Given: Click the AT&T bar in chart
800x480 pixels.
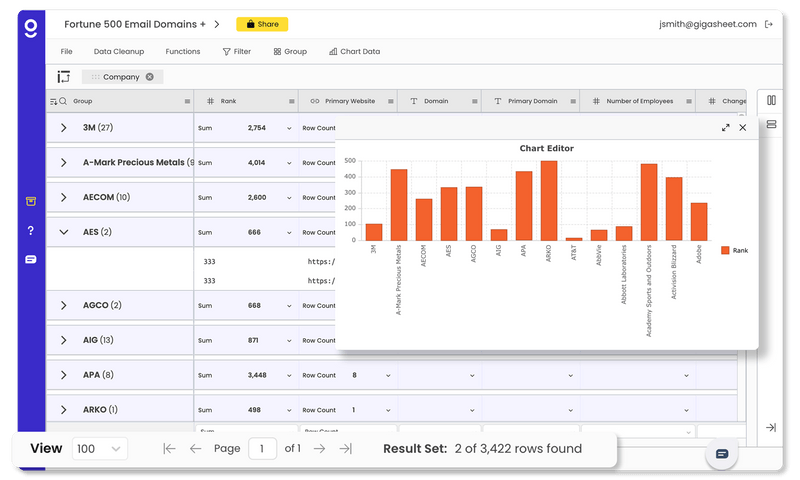Looking at the screenshot, I should [574, 239].
